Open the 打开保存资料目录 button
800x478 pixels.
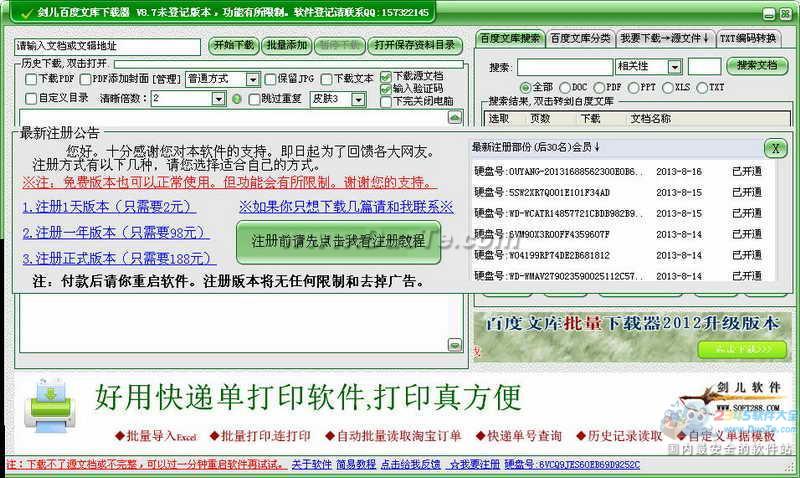[x=415, y=45]
